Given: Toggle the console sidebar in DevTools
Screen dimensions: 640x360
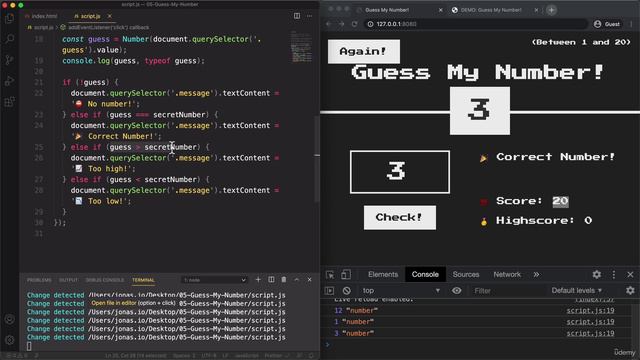Looking at the screenshot, I should click(x=330, y=291).
